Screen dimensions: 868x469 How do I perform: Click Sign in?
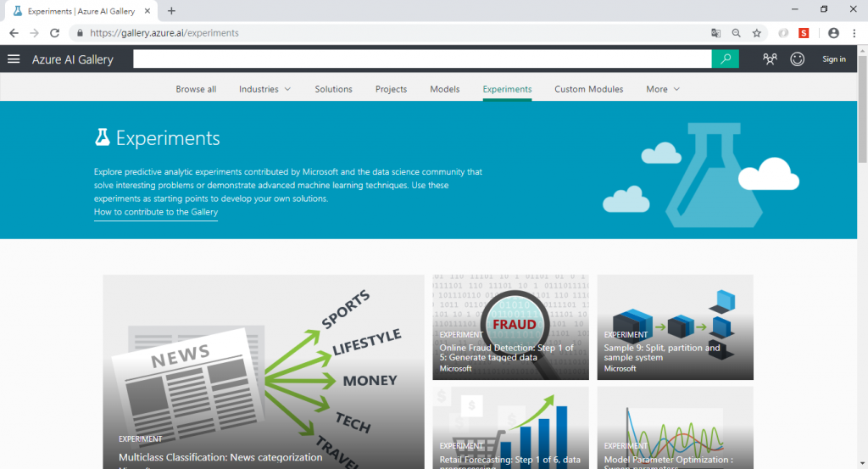coord(834,59)
